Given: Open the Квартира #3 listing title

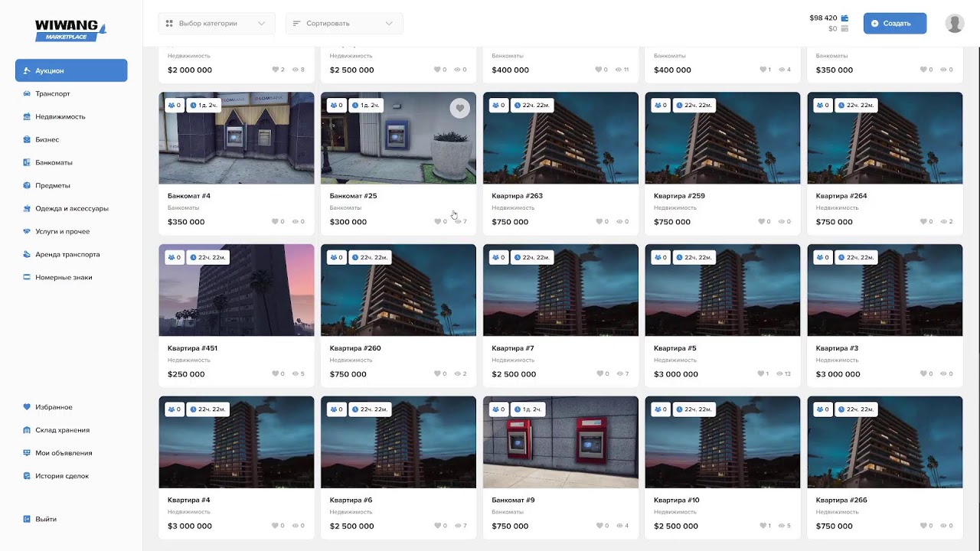Looking at the screenshot, I should pos(837,348).
